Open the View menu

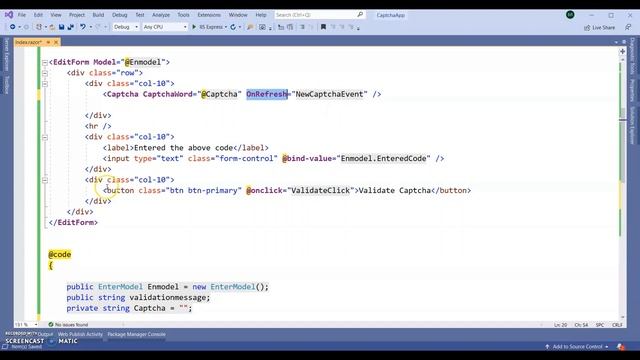(x=56, y=15)
